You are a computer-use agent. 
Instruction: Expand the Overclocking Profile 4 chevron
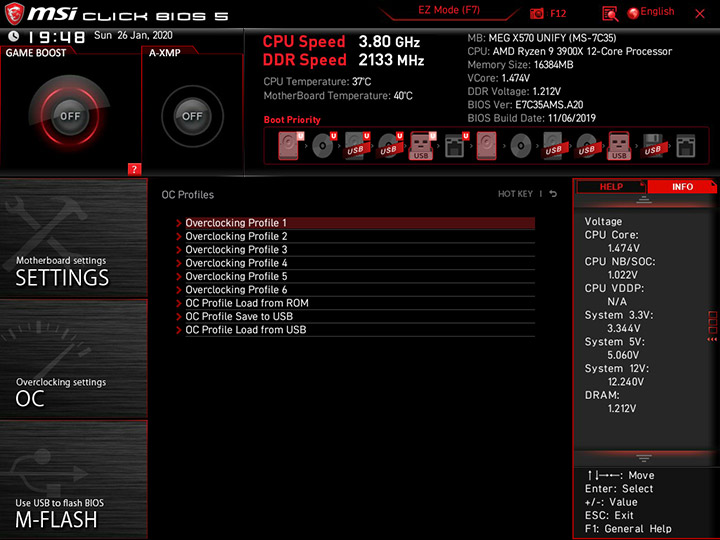pos(179,263)
